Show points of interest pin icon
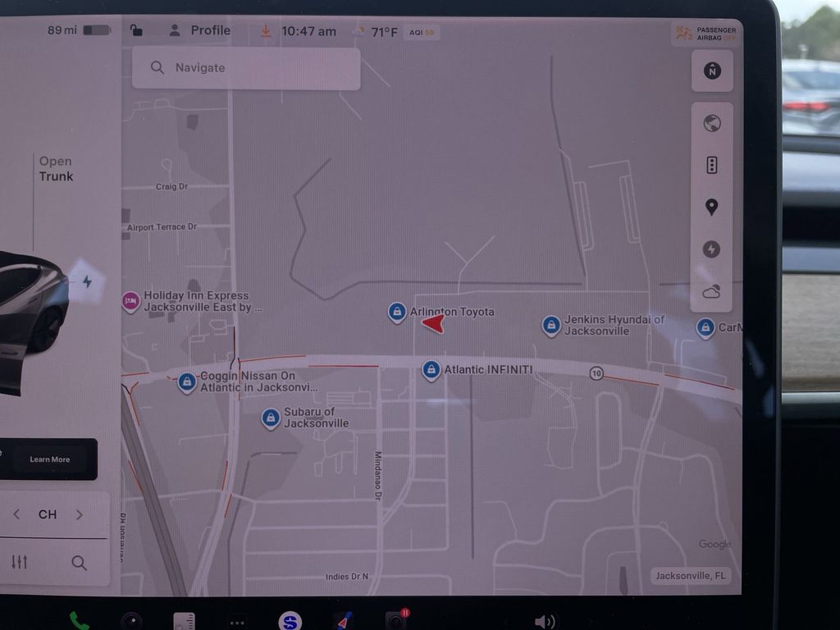840x630 pixels. coord(711,208)
